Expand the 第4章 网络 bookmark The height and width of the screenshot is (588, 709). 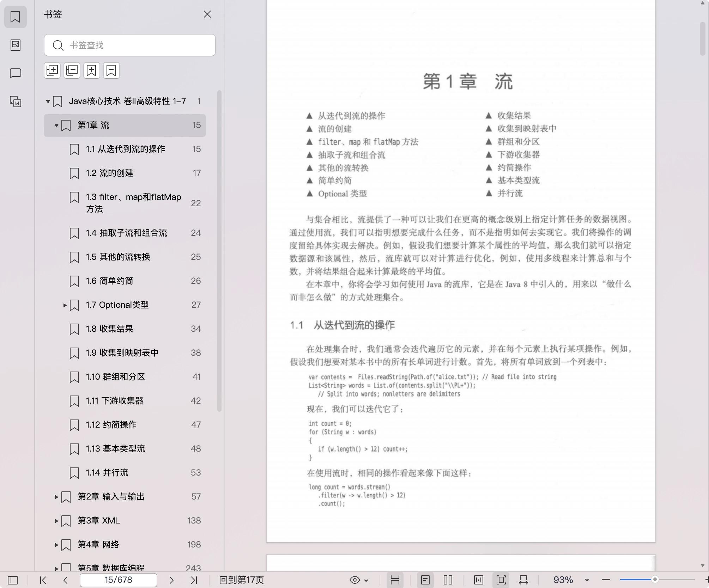pos(56,545)
